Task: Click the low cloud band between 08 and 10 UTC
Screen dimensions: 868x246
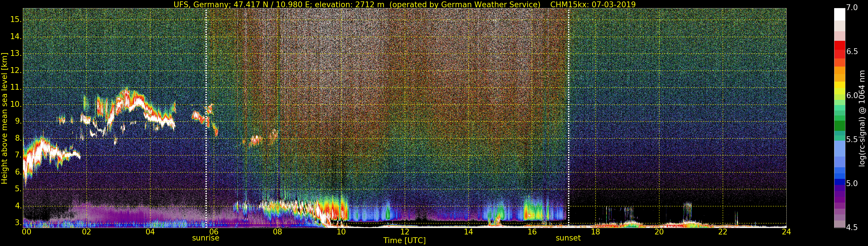Action: click(303, 209)
